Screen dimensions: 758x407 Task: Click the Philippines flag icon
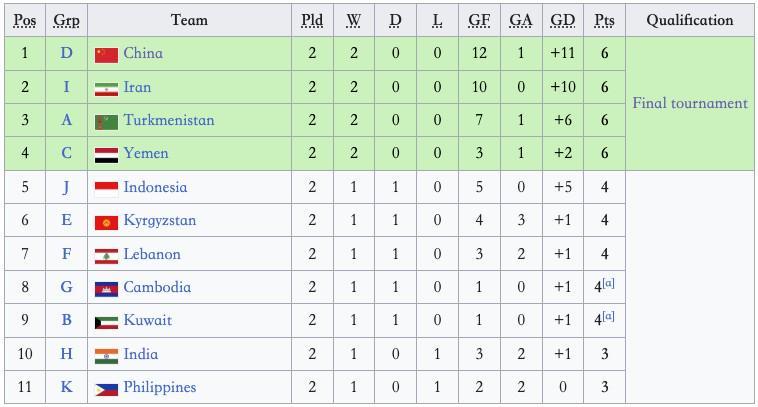pyautogui.click(x=106, y=388)
